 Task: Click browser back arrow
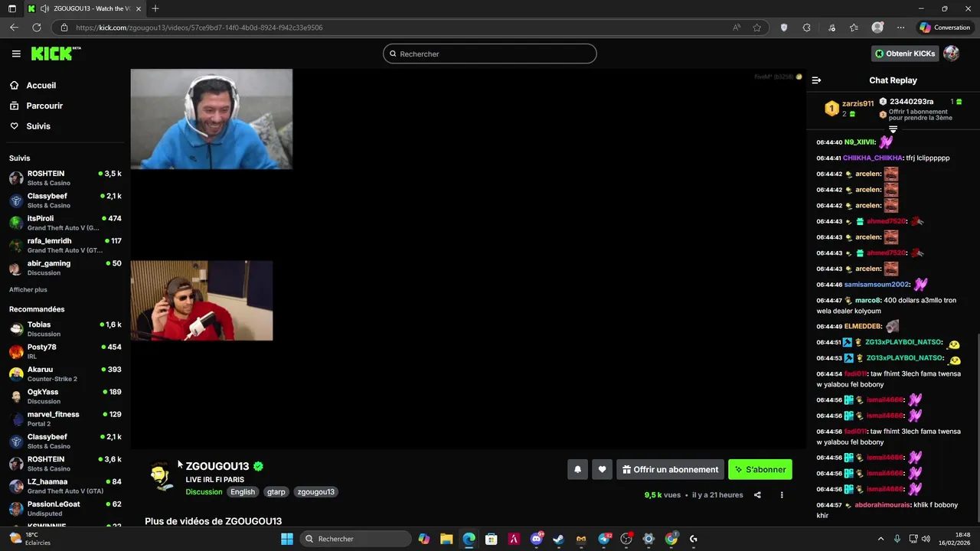(x=14, y=28)
